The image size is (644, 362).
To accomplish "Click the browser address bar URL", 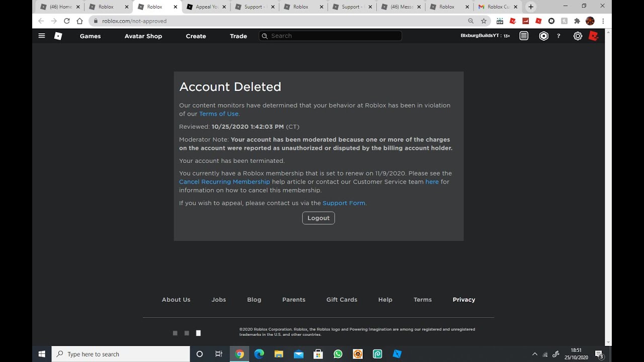I will pos(134,21).
